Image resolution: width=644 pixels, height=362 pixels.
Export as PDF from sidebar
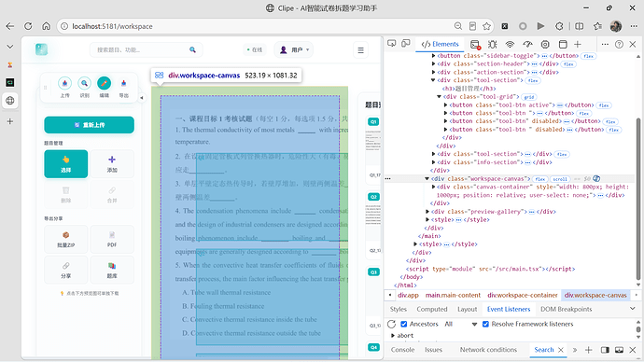112,239
